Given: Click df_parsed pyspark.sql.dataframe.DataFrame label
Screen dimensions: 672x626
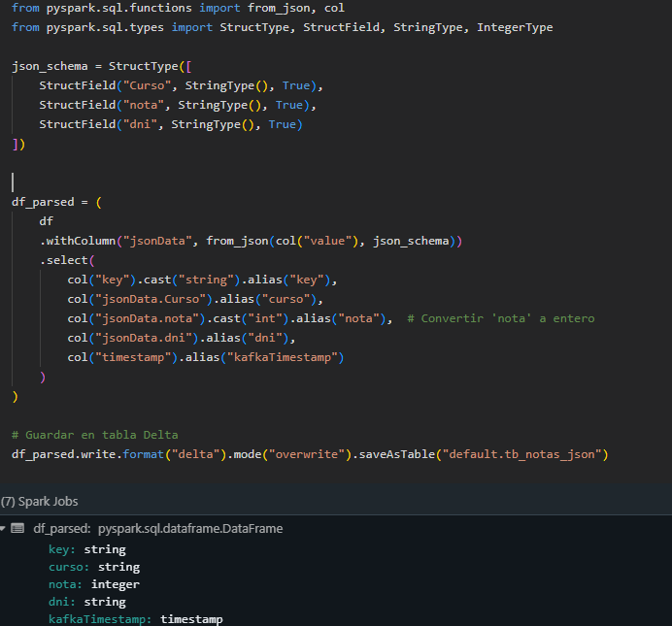Looking at the screenshot, I should [x=158, y=529].
